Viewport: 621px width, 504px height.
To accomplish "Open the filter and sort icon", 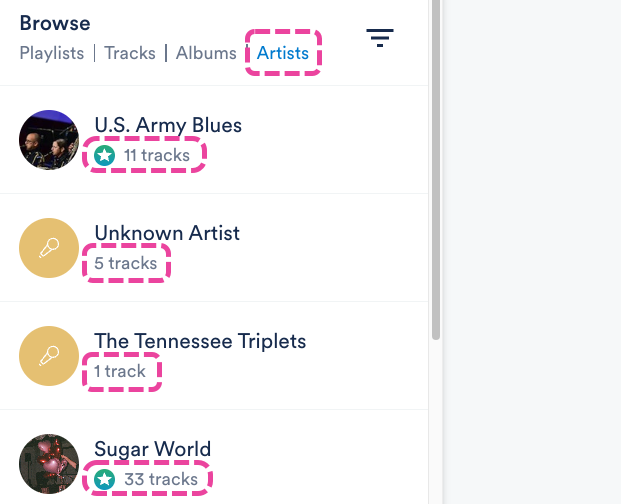I will 380,39.
